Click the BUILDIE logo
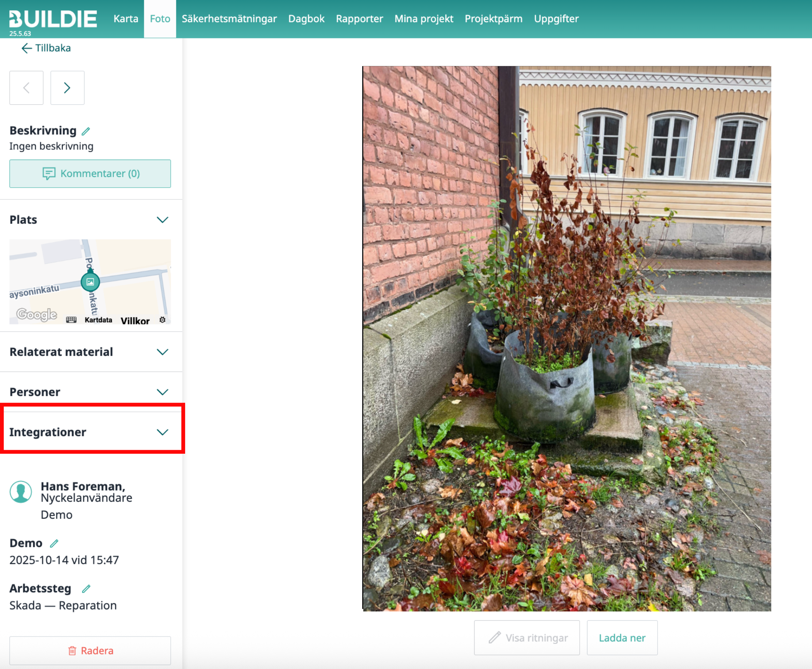 (x=53, y=19)
